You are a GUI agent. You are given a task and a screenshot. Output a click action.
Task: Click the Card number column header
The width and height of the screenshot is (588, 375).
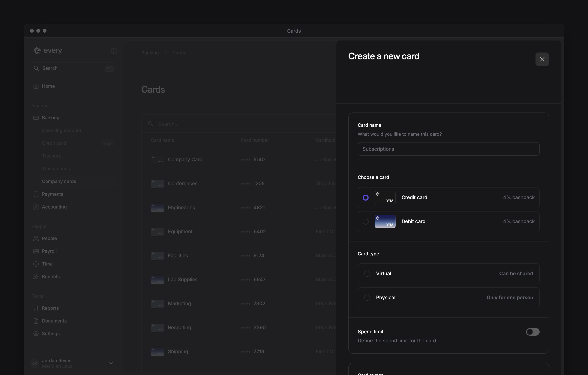pos(255,140)
